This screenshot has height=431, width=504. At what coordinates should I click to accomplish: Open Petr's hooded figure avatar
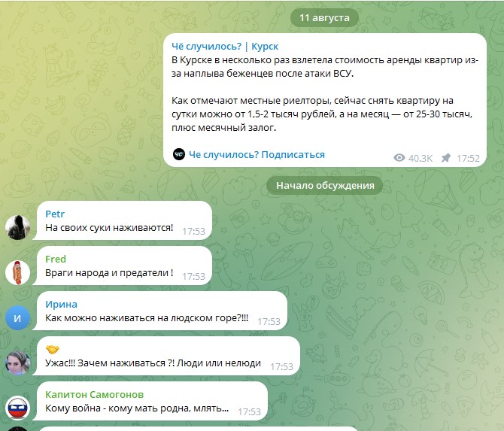[18, 228]
